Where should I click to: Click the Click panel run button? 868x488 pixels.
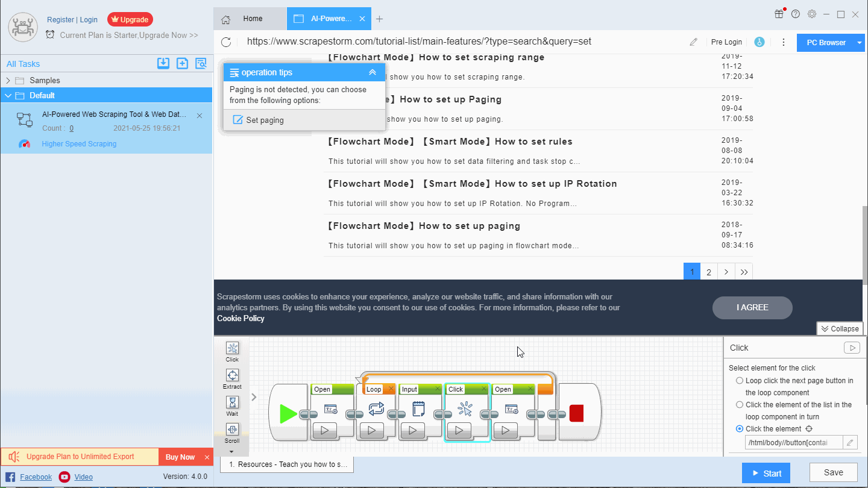(852, 348)
